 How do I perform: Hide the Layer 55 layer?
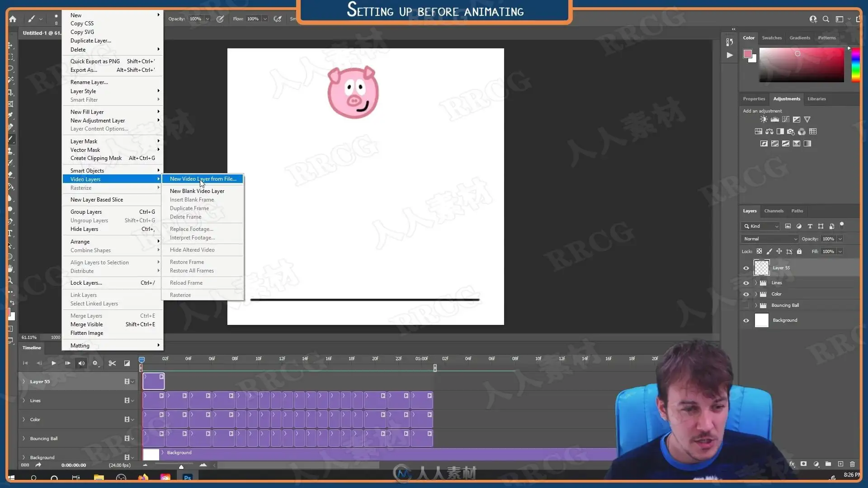pyautogui.click(x=746, y=268)
